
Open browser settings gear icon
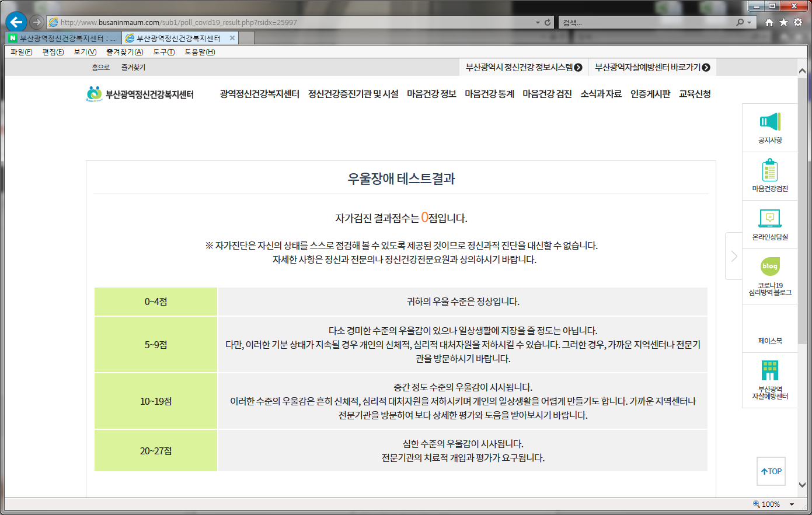click(x=797, y=22)
